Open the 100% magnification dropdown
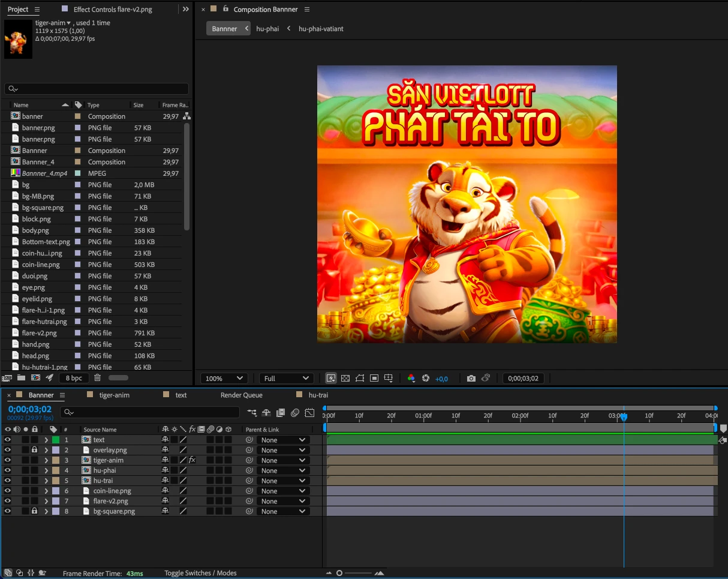Image resolution: width=728 pixels, height=579 pixels. point(224,378)
